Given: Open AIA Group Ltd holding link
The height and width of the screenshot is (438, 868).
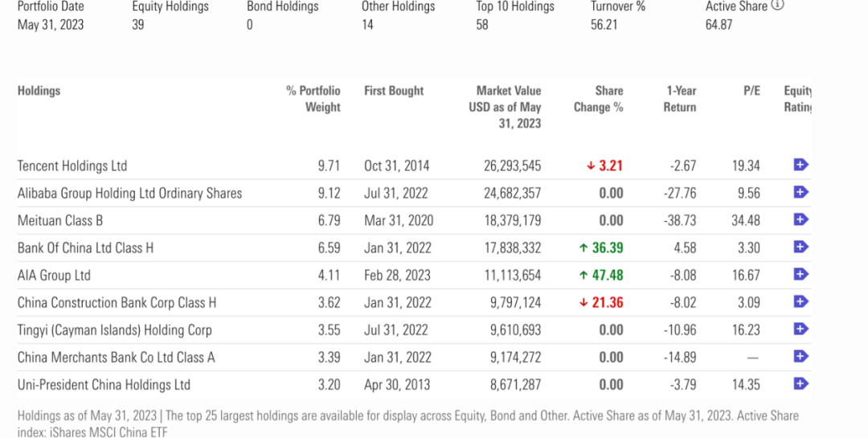Looking at the screenshot, I should click(54, 276).
